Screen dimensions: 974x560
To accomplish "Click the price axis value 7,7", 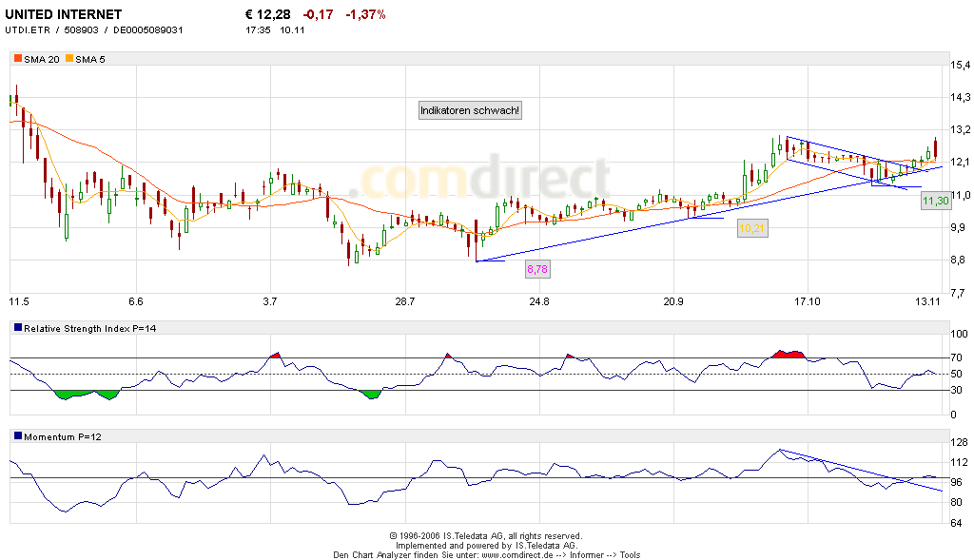I will pos(960,293).
